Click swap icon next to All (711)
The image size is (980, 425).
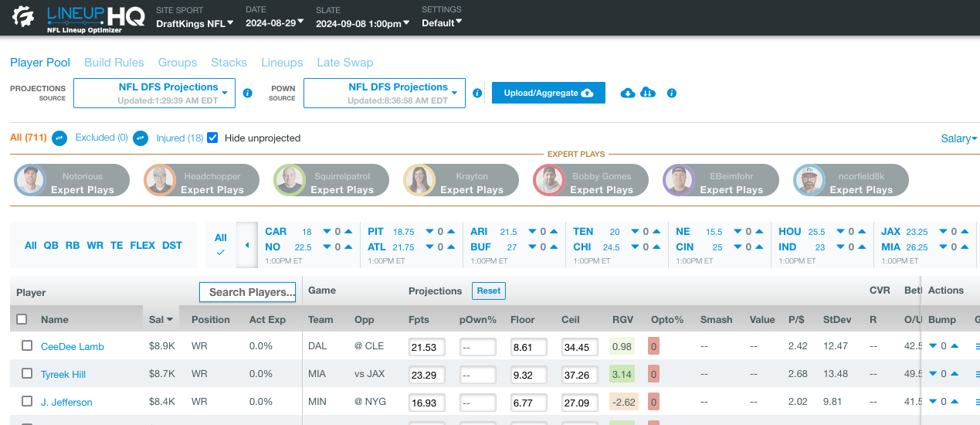coord(59,138)
